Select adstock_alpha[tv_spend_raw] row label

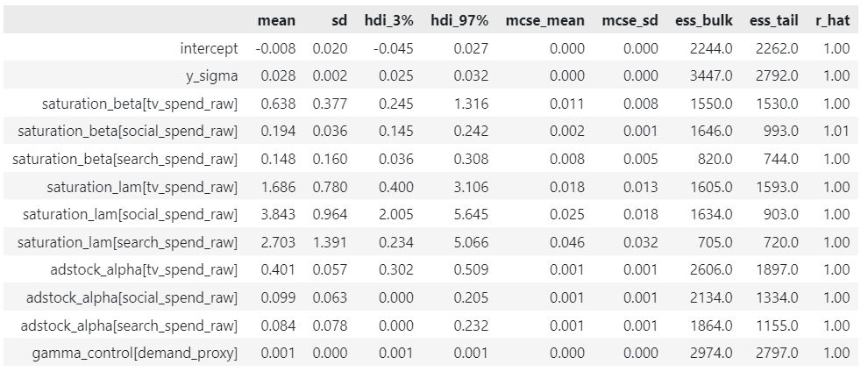tap(144, 270)
